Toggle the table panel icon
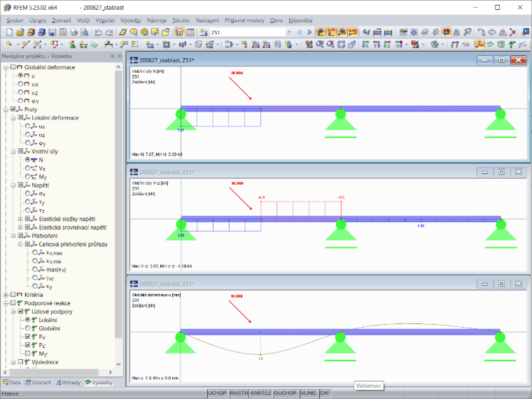Viewport: 532px width, 399px height. 190,32
